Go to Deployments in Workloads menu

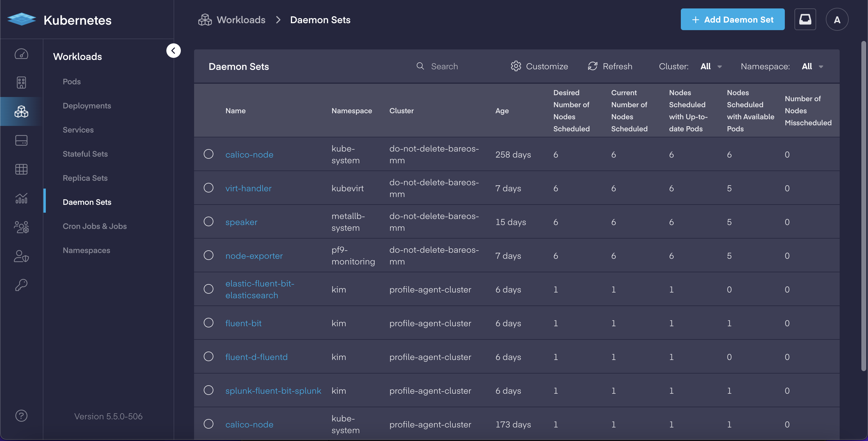click(x=87, y=106)
